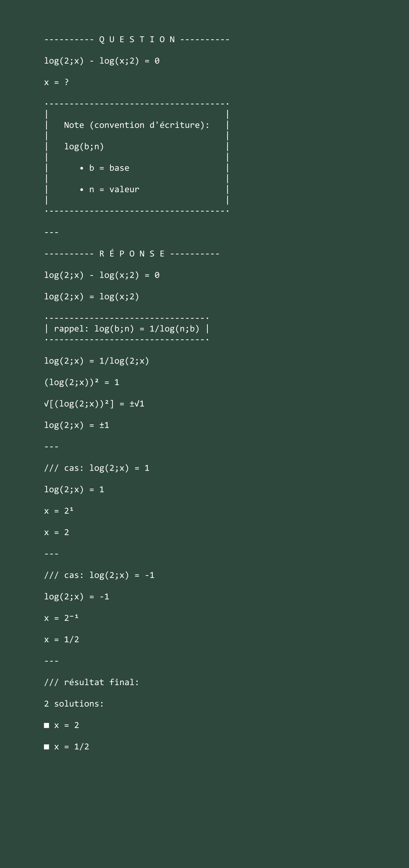
Task: Click the equation log(2;x) - log(x;2) = 0 under QUESTION
Action: (102, 61)
